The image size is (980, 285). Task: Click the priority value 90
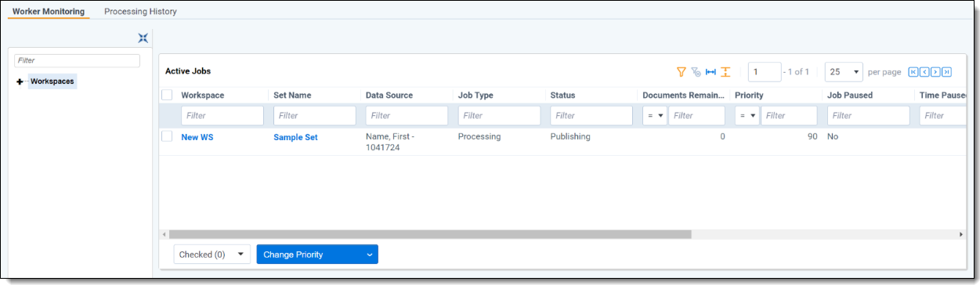coord(812,136)
